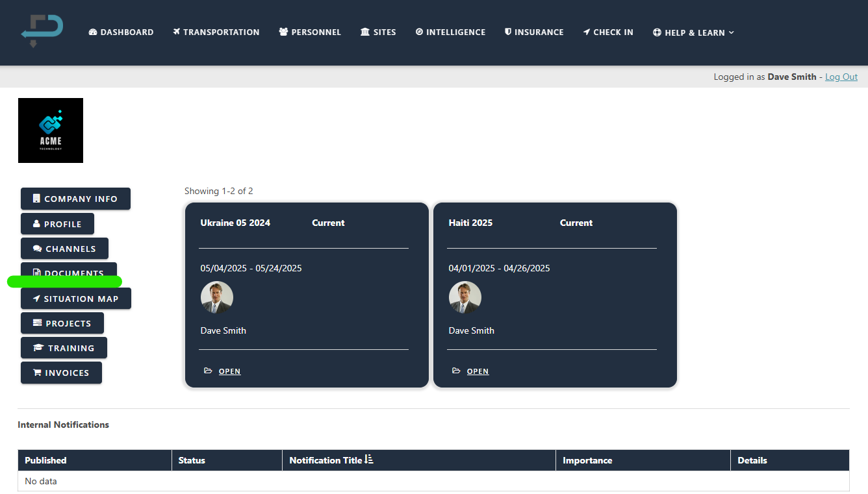
Task: Expand the Help & Learn dropdown chevron
Action: (733, 32)
